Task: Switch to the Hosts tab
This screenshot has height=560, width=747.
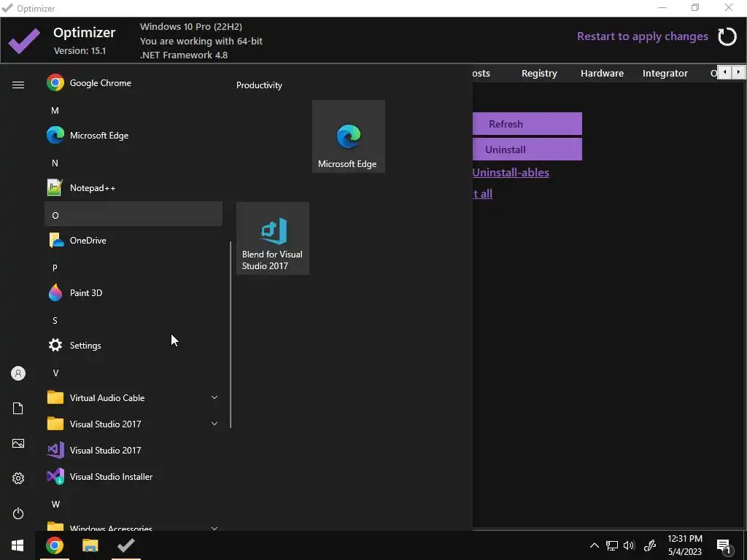Action: click(x=481, y=74)
